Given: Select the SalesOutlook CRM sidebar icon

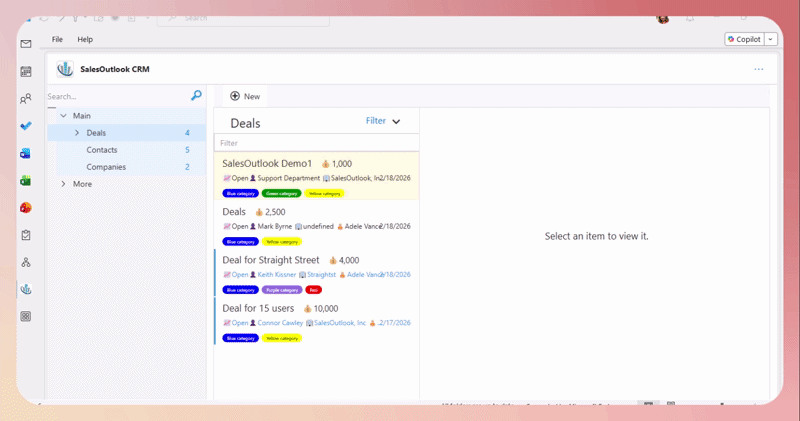Looking at the screenshot, I should point(26,289).
